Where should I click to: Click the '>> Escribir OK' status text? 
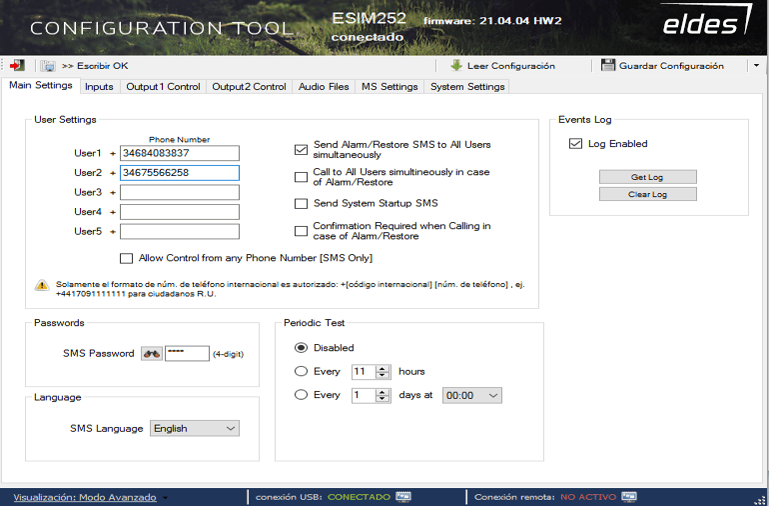pos(95,66)
